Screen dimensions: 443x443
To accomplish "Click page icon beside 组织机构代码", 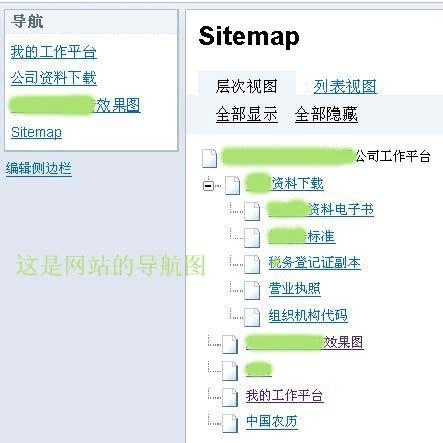I will tap(252, 317).
